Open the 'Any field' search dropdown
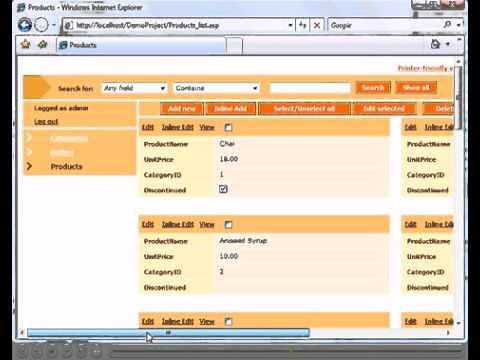This screenshot has height=360, width=480. (134, 88)
